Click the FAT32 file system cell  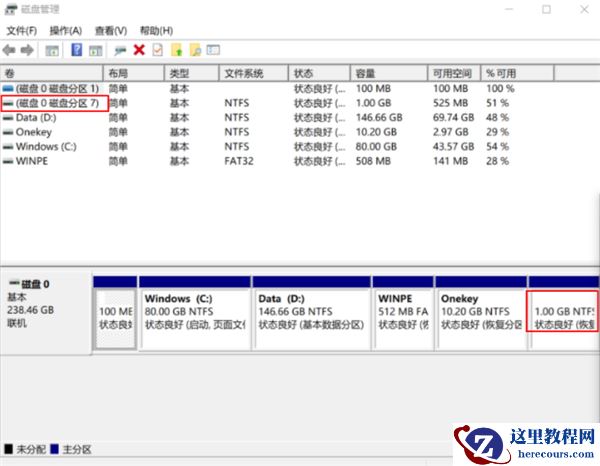(x=239, y=161)
